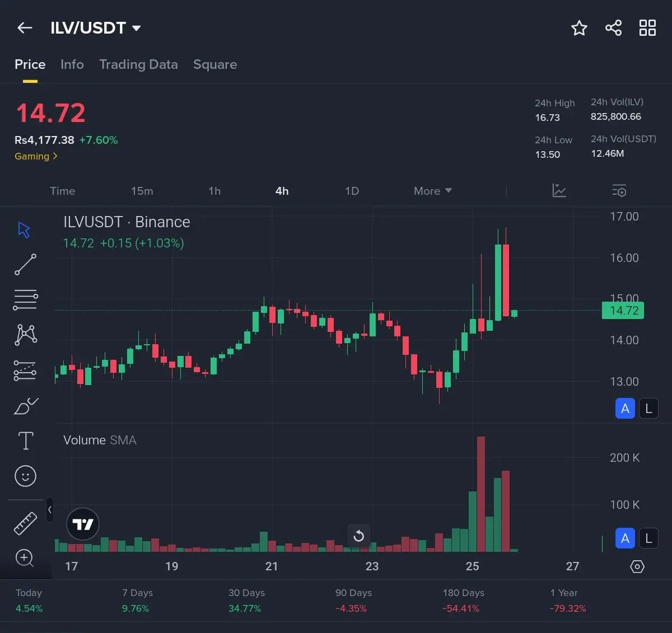Screen dimensions: 672x633
Task: Click the 180 Days -54.41% performance
Action: pos(463,601)
